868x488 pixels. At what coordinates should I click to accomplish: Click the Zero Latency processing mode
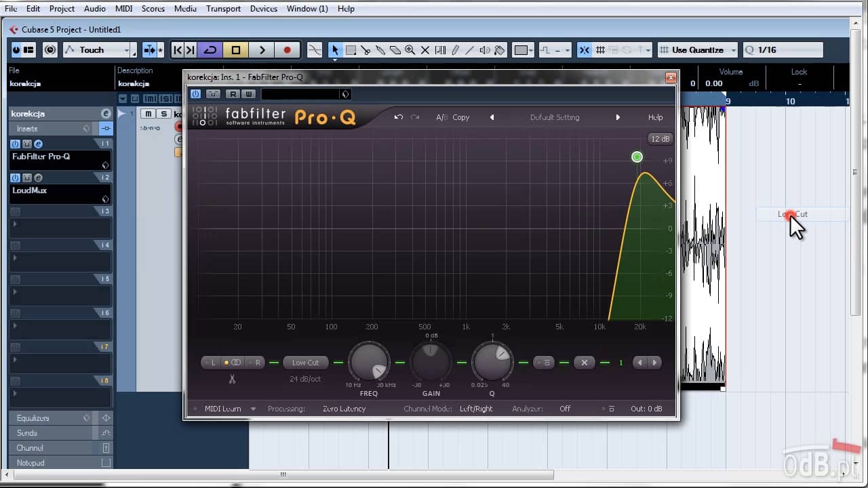pyautogui.click(x=344, y=409)
